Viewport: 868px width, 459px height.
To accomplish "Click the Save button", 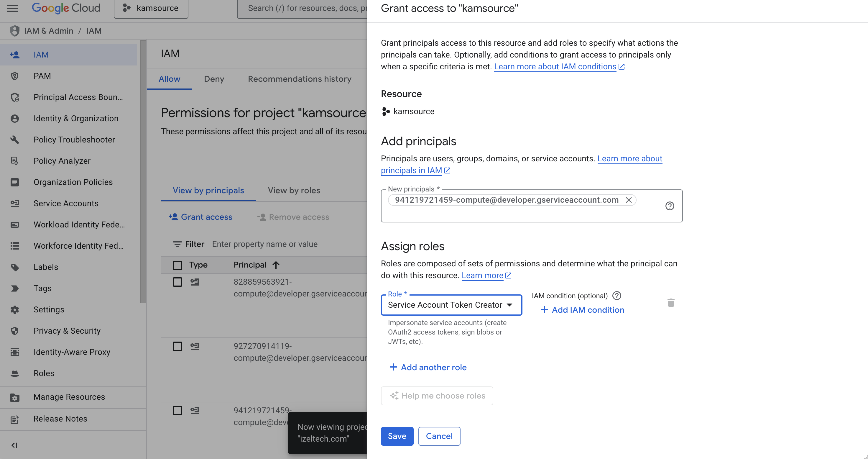I will pos(397,436).
